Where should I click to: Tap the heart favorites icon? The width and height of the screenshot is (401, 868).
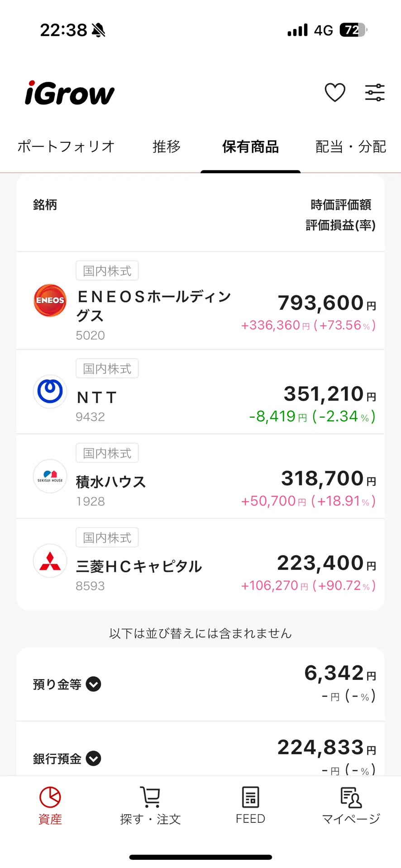point(335,93)
